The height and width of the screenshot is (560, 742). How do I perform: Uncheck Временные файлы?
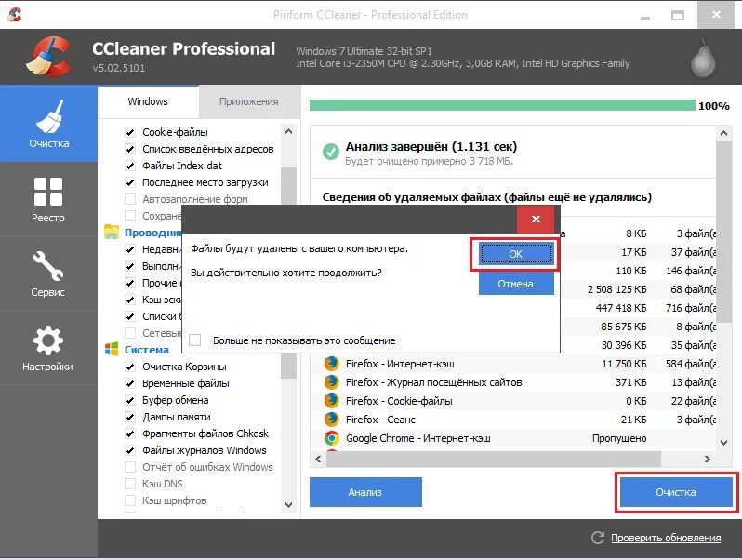point(130,383)
